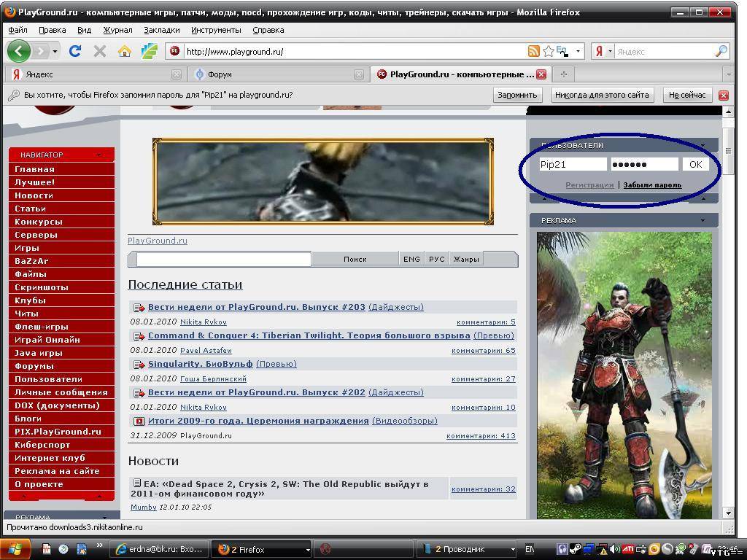Screen dimensions: 747x560
Task: Open the Правка menu
Action: pos(52,30)
